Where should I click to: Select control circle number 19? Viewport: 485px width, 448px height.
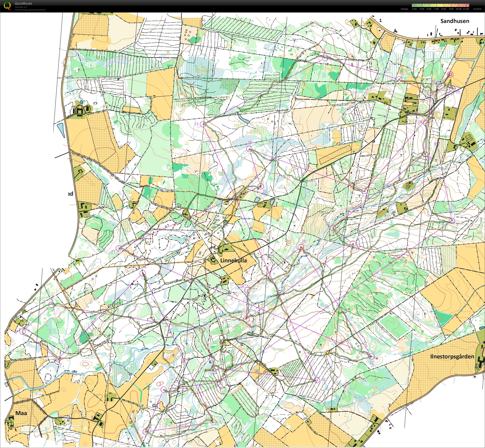pos(249,149)
